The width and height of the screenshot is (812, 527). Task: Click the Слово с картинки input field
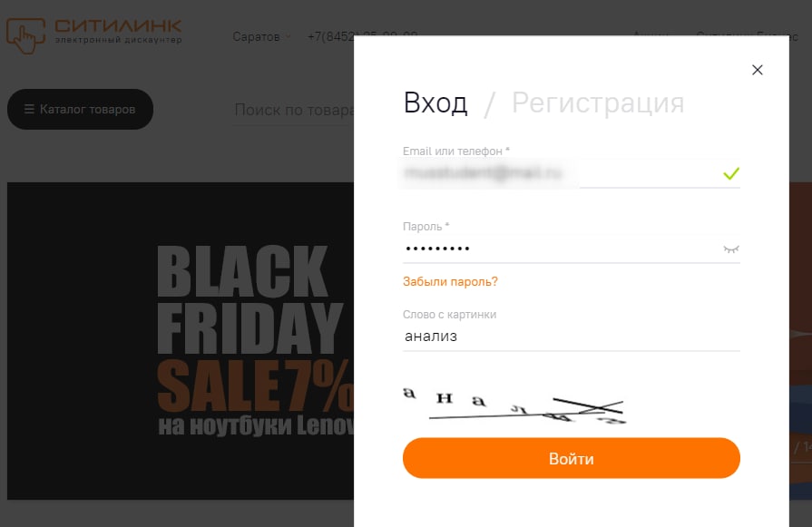click(x=572, y=337)
